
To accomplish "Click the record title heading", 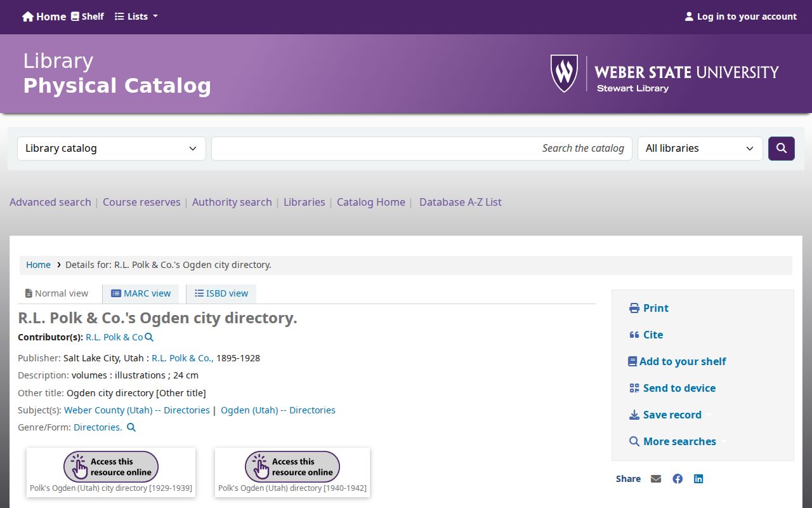I will [x=157, y=318].
